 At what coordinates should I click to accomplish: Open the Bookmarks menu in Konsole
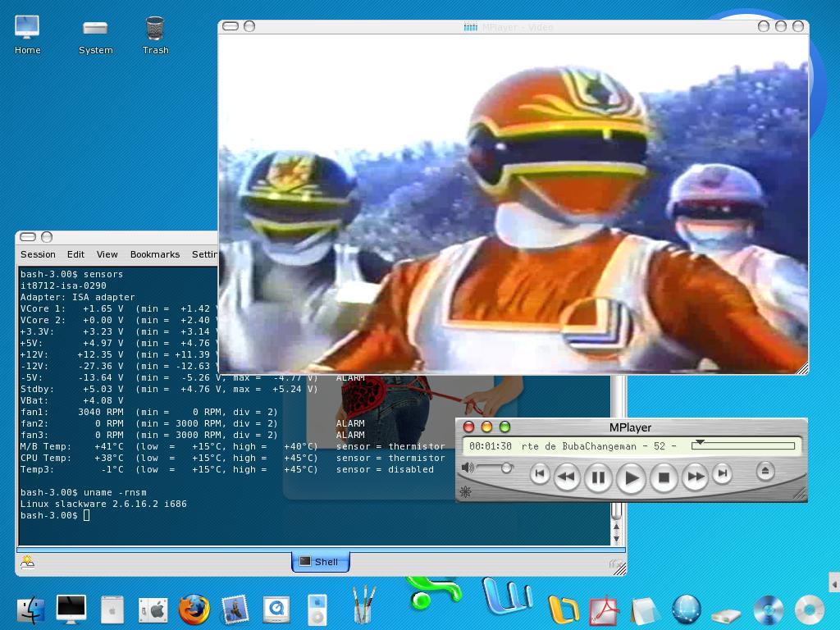click(155, 254)
